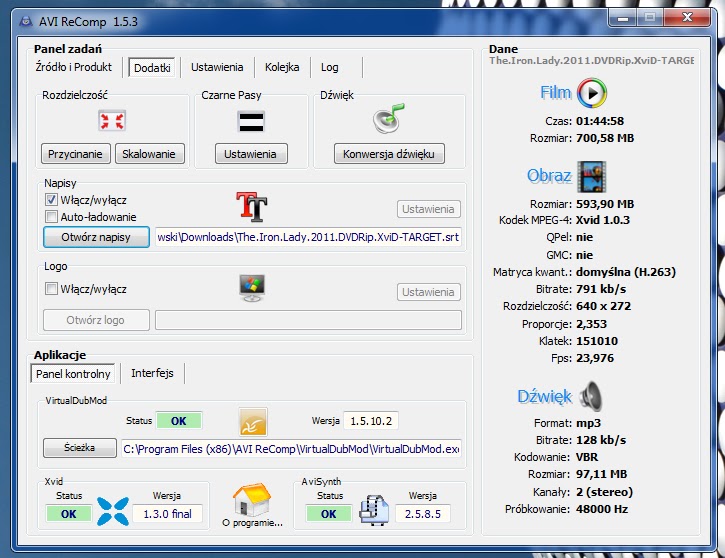The image size is (725, 558).
Task: Select the Panel kontrolny tab
Action: [73, 374]
